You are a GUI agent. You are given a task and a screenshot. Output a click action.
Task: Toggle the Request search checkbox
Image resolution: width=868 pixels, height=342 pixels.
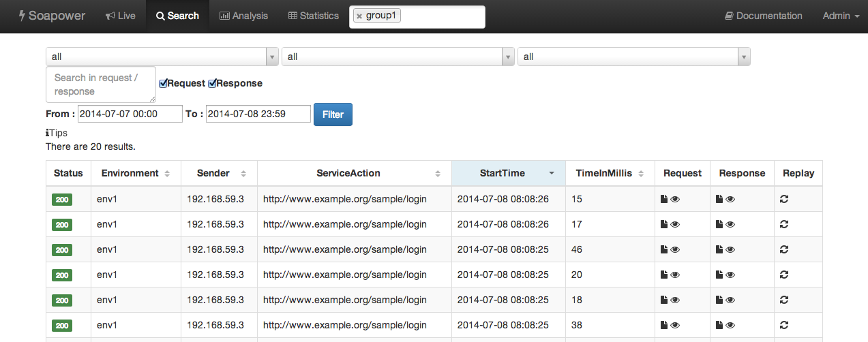(163, 83)
